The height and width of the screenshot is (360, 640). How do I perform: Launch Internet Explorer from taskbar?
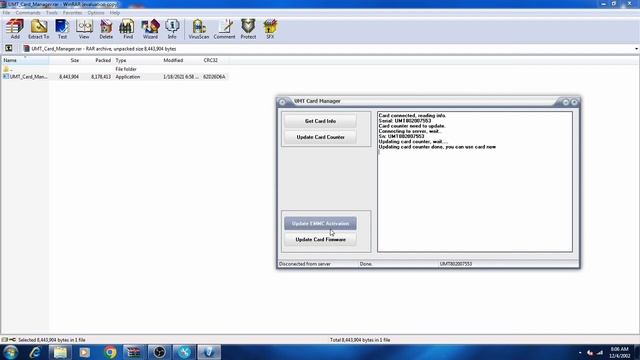pos(35,352)
